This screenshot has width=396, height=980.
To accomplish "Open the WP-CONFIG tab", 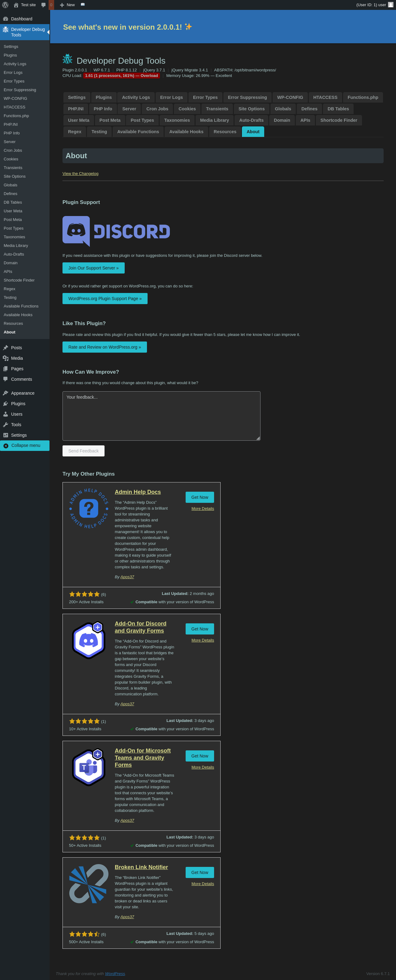I will (290, 97).
